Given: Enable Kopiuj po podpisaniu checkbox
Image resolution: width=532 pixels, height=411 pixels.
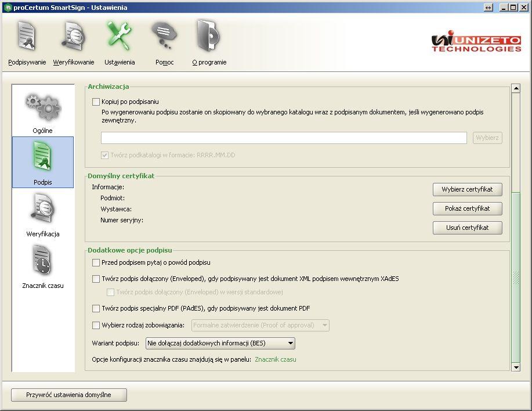Looking at the screenshot, I should (x=96, y=102).
